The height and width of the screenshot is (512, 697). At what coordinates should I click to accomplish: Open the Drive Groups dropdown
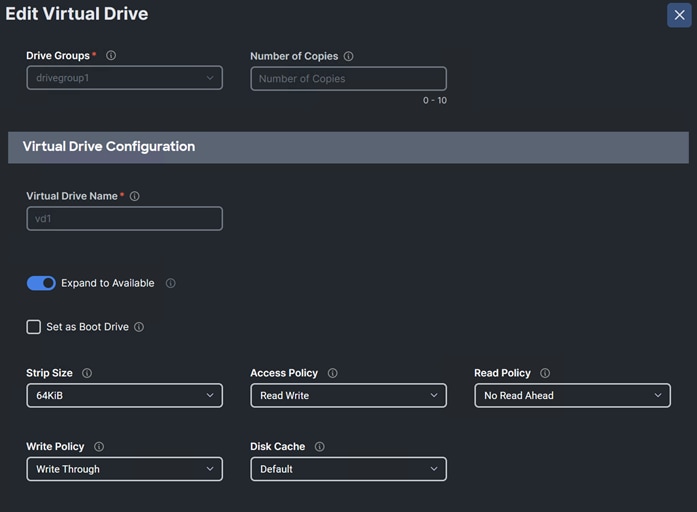point(124,78)
